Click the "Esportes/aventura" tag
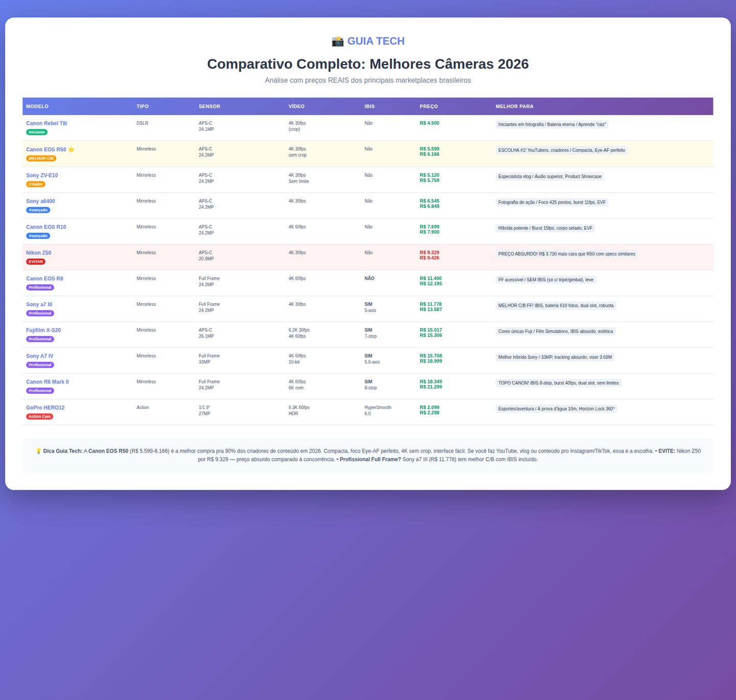This screenshot has width=736, height=700. (x=557, y=409)
